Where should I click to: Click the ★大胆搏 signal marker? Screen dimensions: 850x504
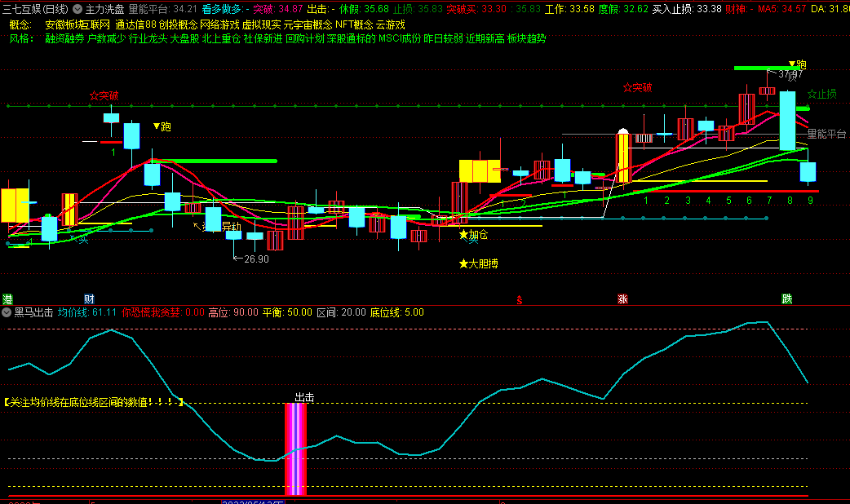pos(479,264)
